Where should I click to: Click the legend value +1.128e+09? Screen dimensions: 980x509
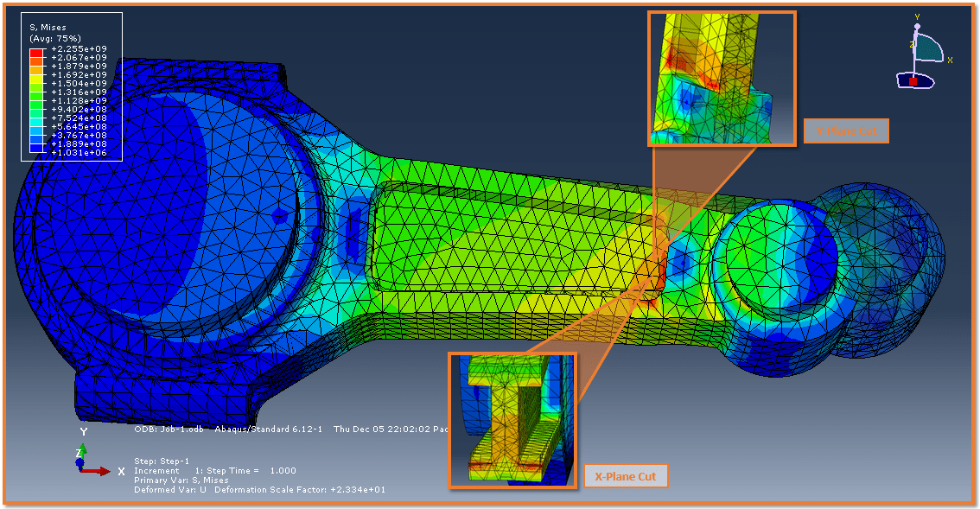click(79, 100)
